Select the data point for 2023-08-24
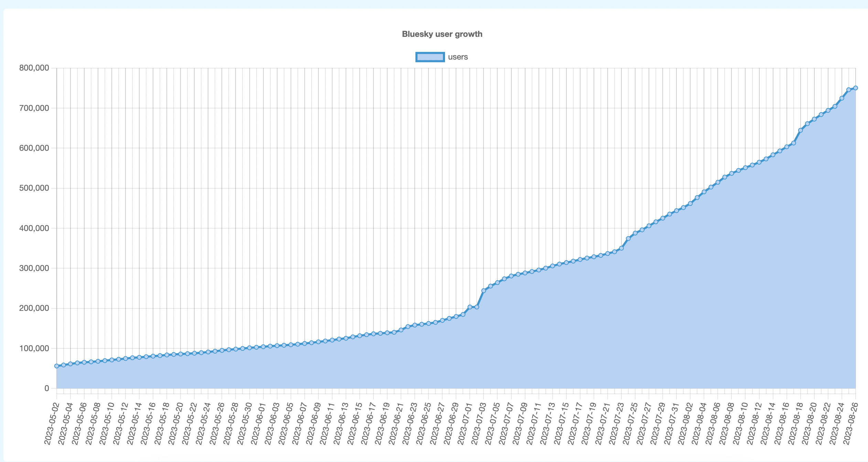This screenshot has width=868, height=462. click(842, 98)
